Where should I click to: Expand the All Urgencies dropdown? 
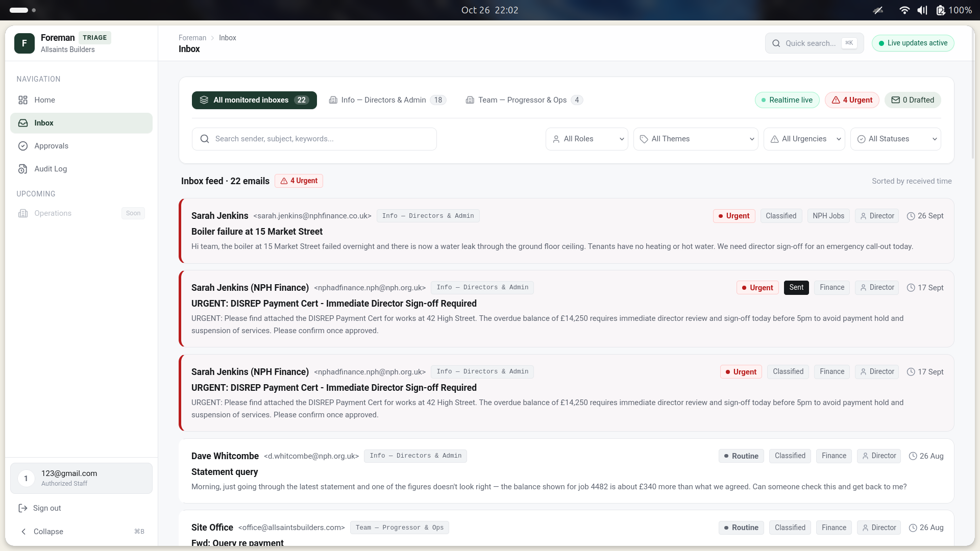click(804, 139)
